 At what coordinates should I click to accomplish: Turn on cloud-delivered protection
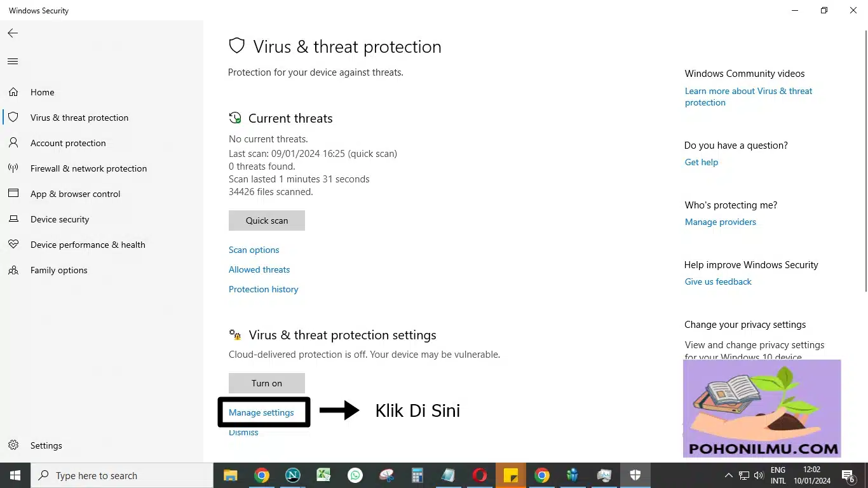[x=267, y=383]
